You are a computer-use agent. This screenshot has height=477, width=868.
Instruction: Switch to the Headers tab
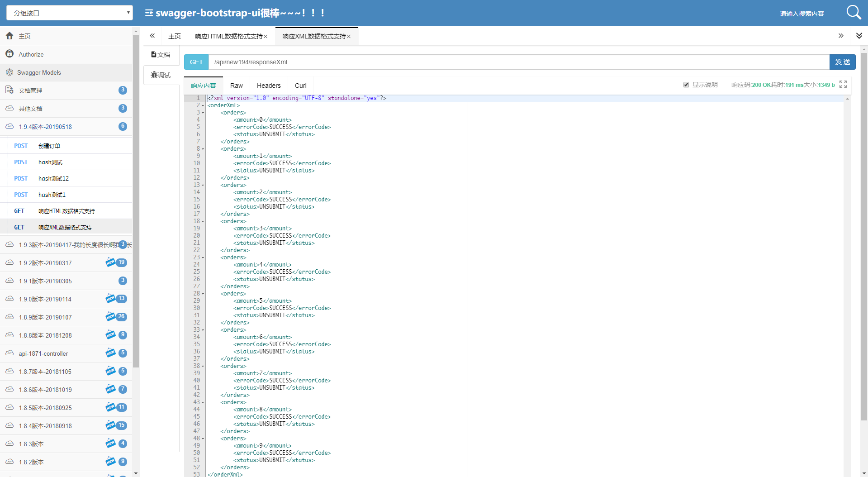pyautogui.click(x=269, y=86)
